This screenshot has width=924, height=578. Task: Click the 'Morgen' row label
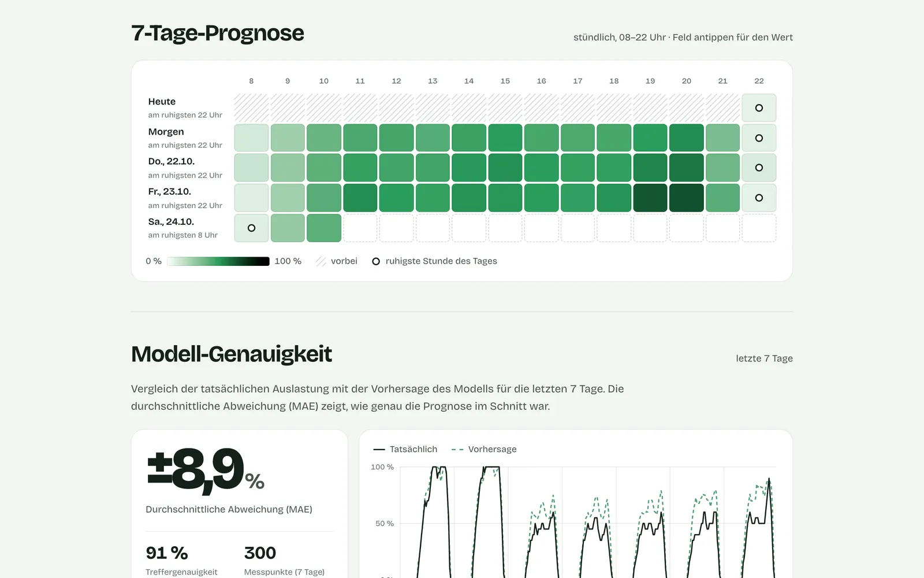click(166, 132)
